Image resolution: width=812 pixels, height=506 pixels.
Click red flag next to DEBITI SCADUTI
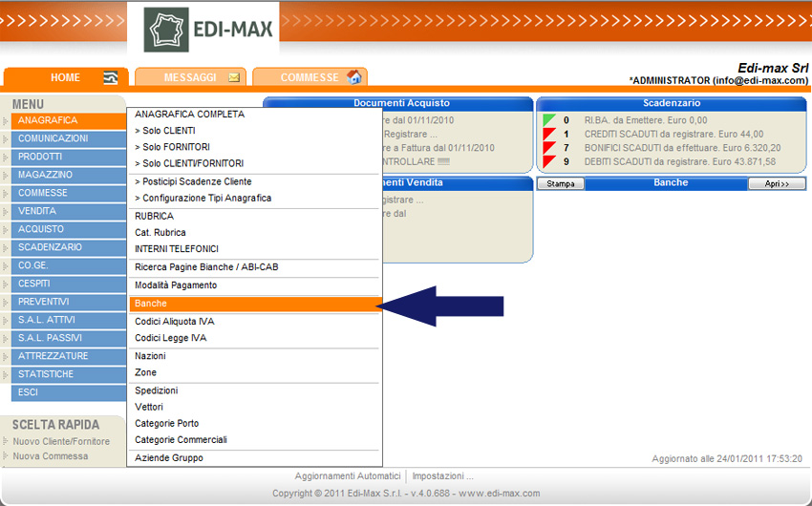[549, 162]
